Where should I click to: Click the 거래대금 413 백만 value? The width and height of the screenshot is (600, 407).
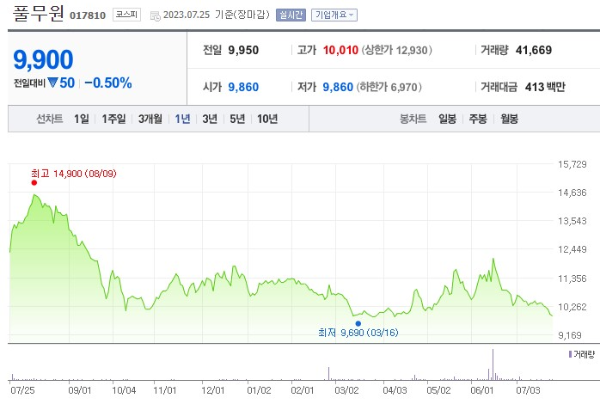545,87
